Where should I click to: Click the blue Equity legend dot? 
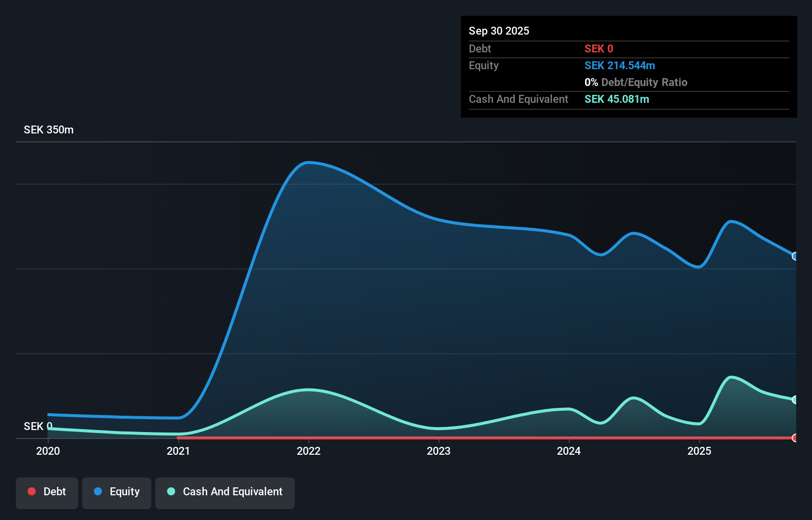[97, 491]
